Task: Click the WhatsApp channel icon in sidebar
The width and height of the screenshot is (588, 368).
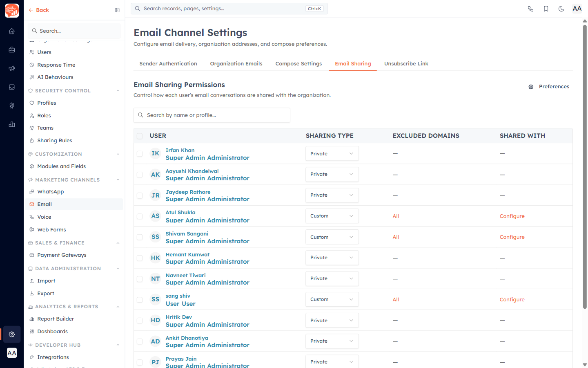Action: click(x=32, y=192)
